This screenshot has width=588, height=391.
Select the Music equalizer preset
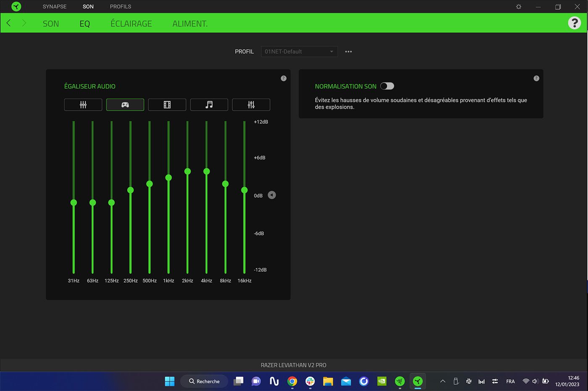209,104
